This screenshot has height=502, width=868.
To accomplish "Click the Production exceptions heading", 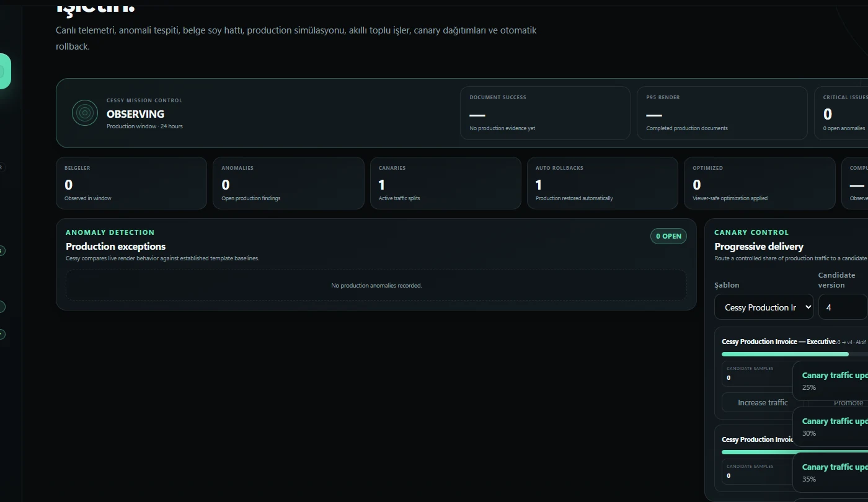I will coord(116,246).
